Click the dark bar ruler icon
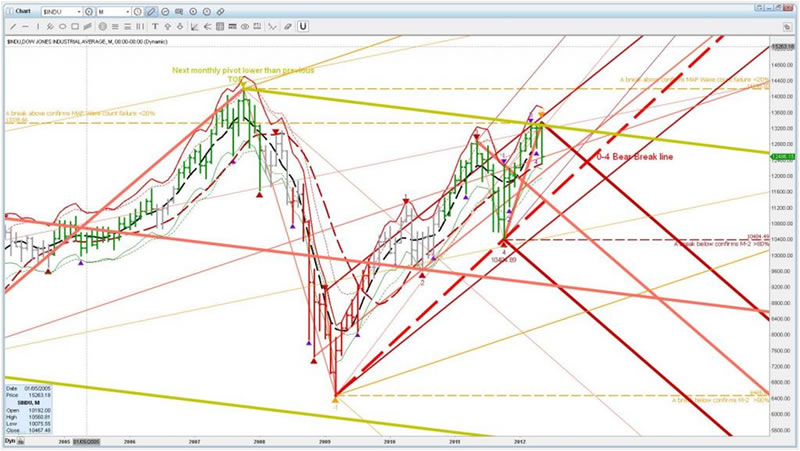Viewport: 800px width, 451px height. point(232,27)
